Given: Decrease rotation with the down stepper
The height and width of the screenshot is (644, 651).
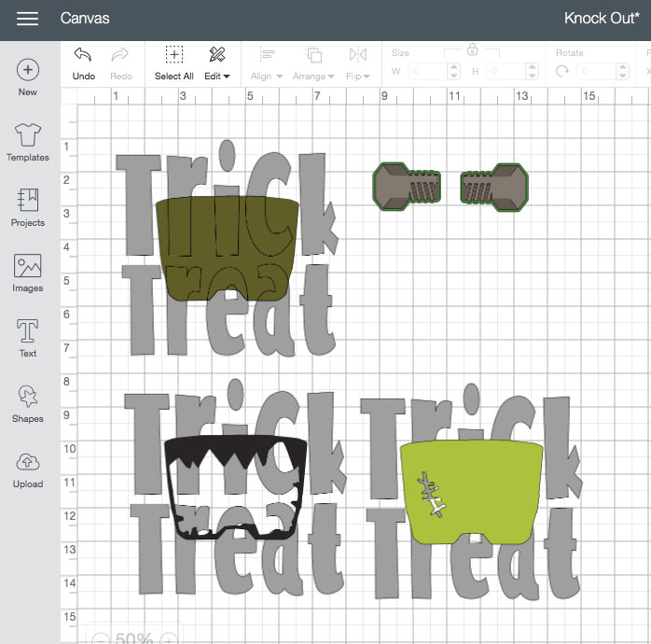Looking at the screenshot, I should point(622,76).
